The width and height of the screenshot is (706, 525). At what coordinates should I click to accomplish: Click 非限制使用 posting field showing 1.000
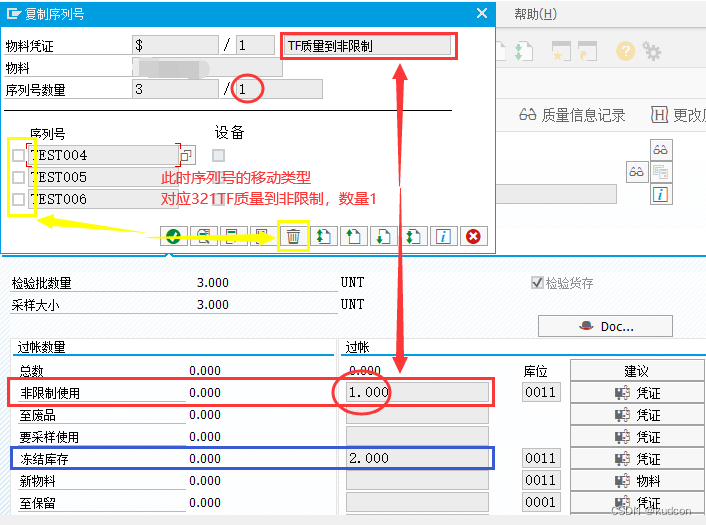pos(417,392)
